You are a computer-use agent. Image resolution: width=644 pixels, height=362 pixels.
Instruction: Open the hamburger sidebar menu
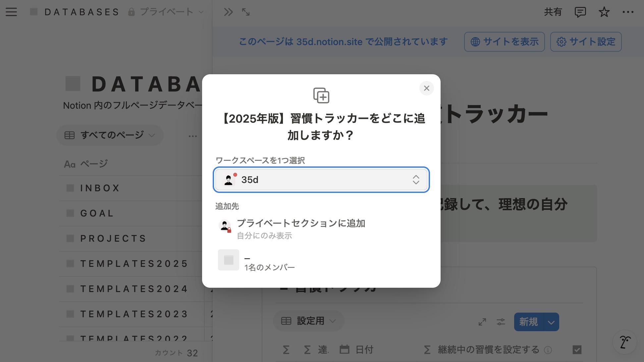11,12
